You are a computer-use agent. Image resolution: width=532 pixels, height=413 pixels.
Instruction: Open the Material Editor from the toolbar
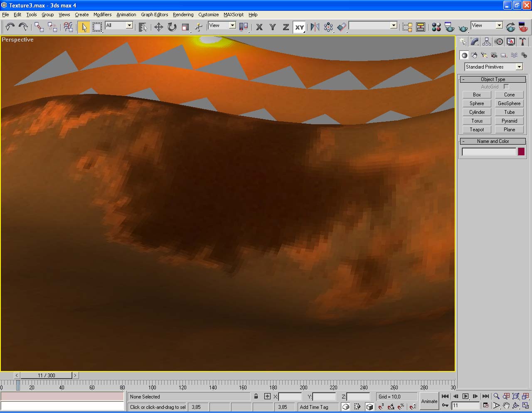click(x=436, y=27)
